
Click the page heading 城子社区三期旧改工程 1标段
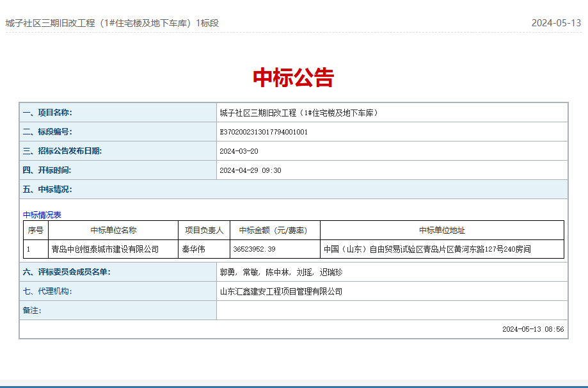(112, 23)
